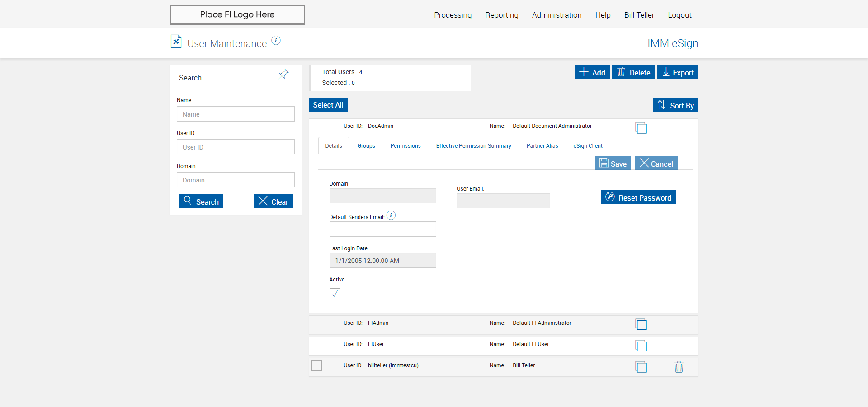Screen dimensions: 868x407
Task: Click the pin icon in Search panel
Action: point(283,74)
